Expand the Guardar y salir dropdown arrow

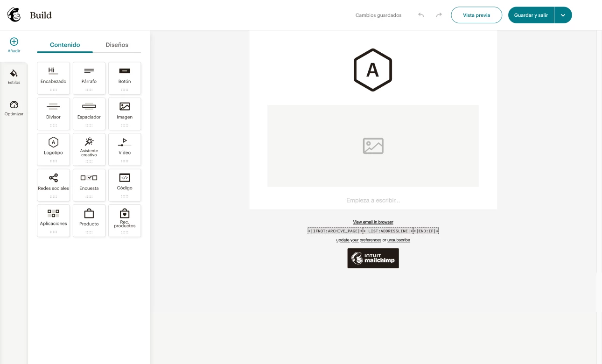(563, 15)
